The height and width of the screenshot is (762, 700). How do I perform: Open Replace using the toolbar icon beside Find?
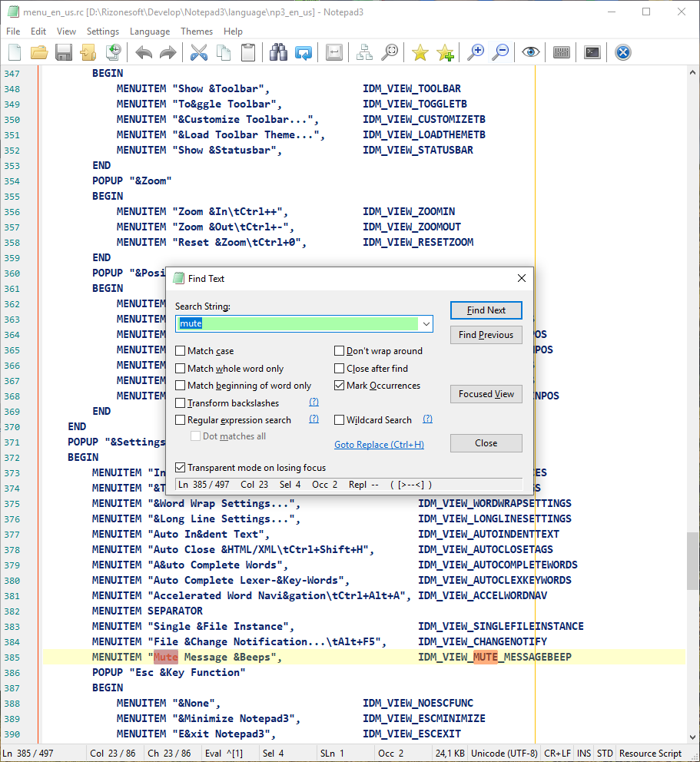point(303,52)
